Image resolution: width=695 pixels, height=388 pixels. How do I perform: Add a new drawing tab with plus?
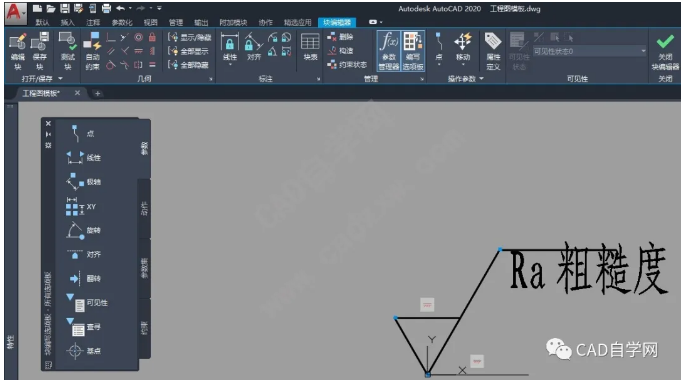click(98, 94)
